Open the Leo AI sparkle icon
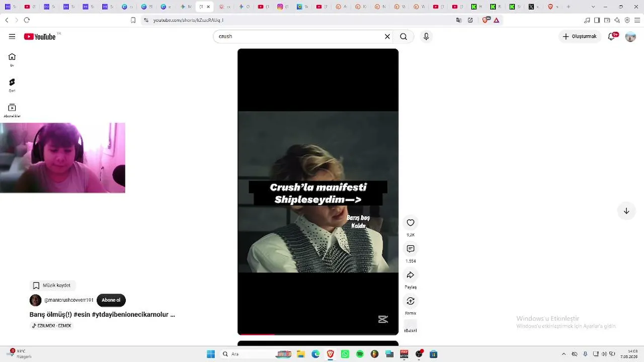 point(617,20)
